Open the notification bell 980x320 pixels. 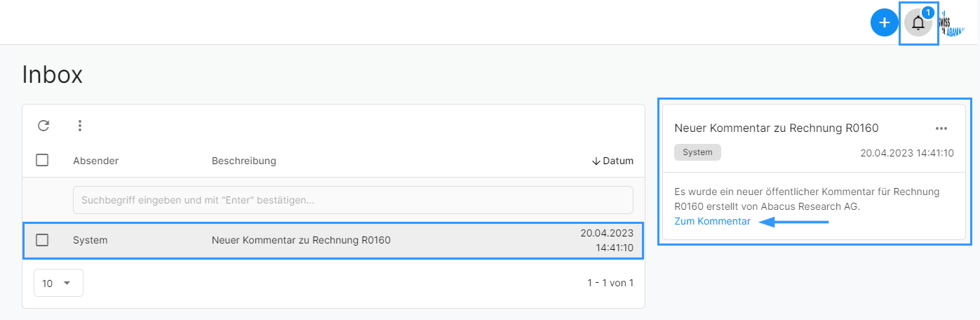[918, 23]
